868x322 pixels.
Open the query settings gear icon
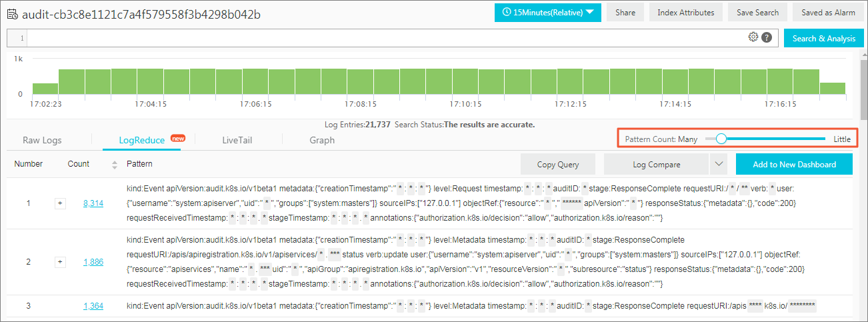tap(753, 37)
